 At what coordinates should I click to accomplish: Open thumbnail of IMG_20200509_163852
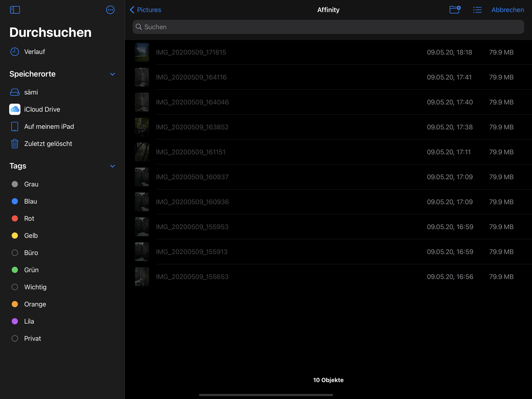pyautogui.click(x=142, y=127)
